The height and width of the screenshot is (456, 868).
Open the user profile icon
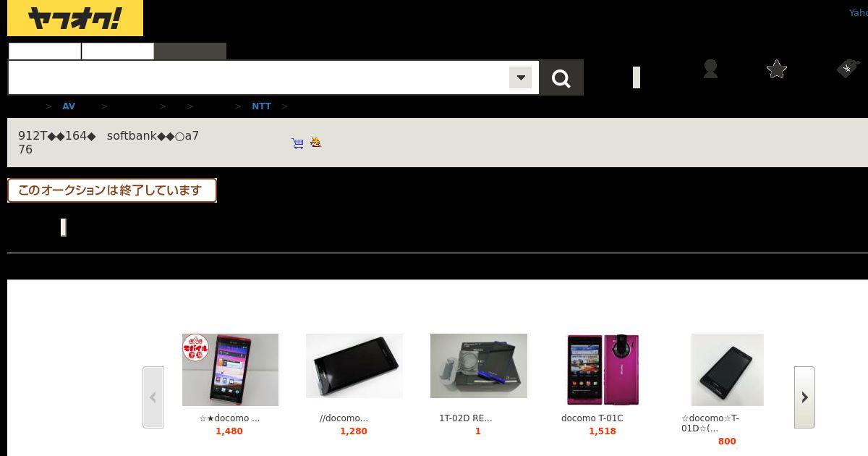point(710,69)
